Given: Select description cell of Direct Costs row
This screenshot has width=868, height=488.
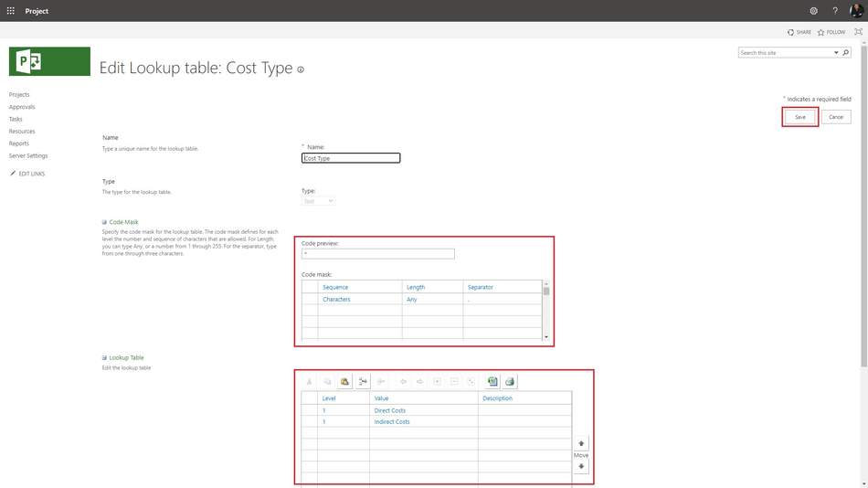Looking at the screenshot, I should 524,410.
